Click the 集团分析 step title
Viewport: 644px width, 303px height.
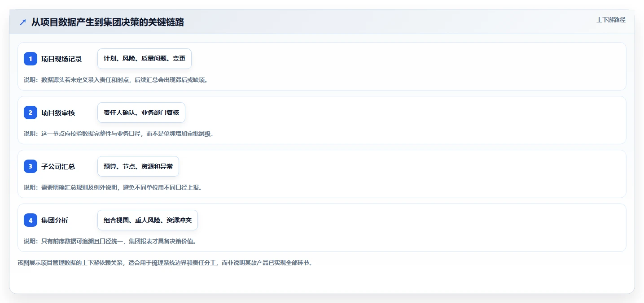(55, 220)
